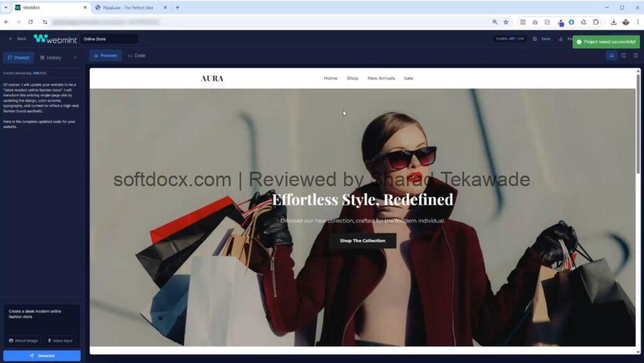This screenshot has height=363, width=644.
Task: Switch to mobile preview device icon
Action: point(635,55)
